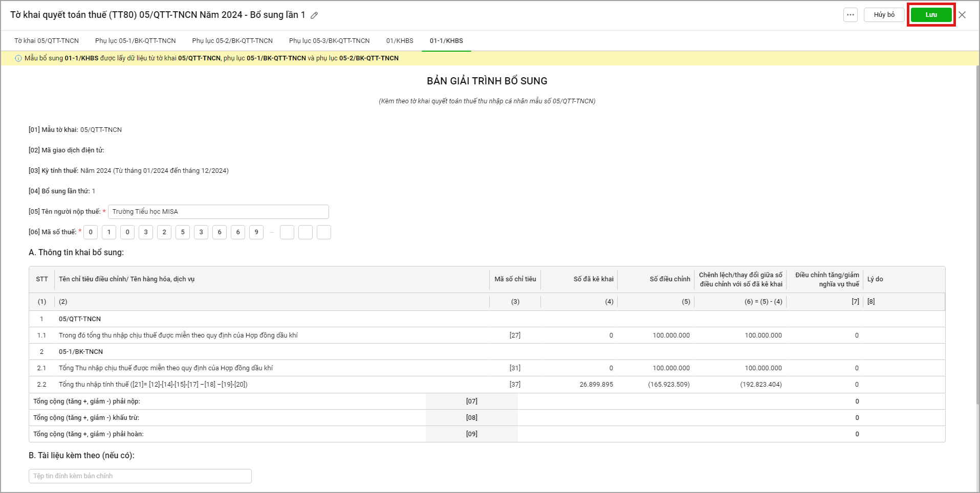980x493 pixels.
Task: Click the attachment file input field
Action: coord(140,476)
